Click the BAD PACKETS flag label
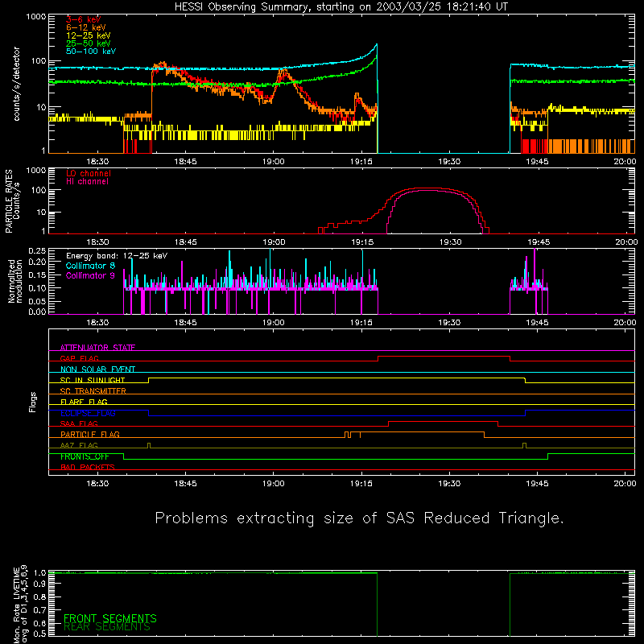The image size is (644, 644). click(x=88, y=467)
